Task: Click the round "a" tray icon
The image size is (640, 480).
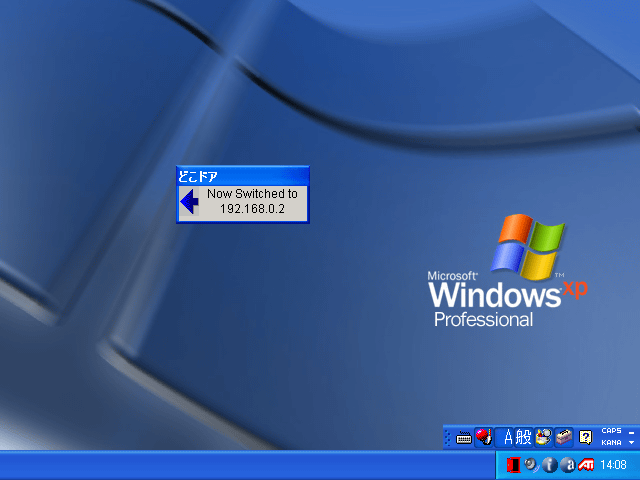Action: coord(568,465)
